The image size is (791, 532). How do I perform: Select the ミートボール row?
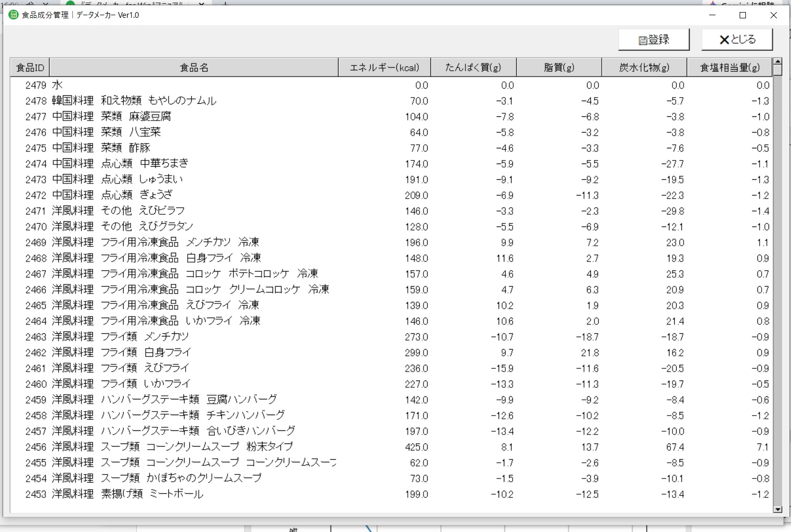pyautogui.click(x=392, y=494)
